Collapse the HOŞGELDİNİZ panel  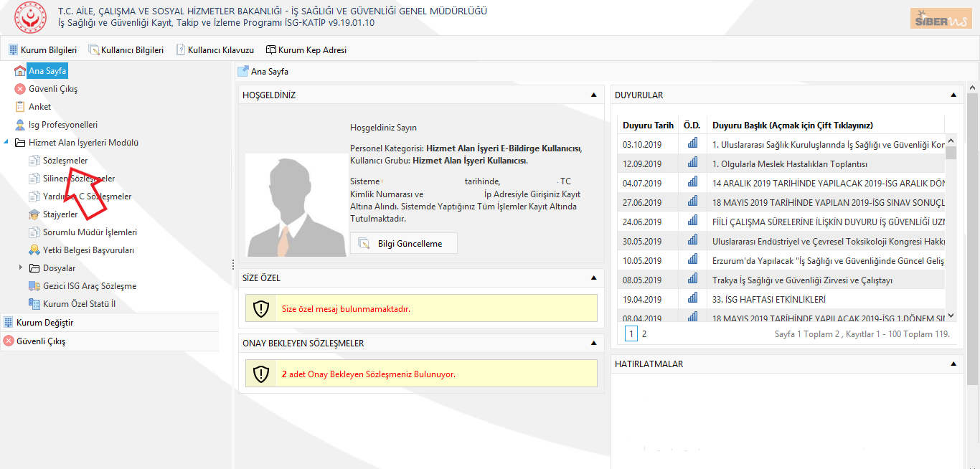(x=593, y=95)
